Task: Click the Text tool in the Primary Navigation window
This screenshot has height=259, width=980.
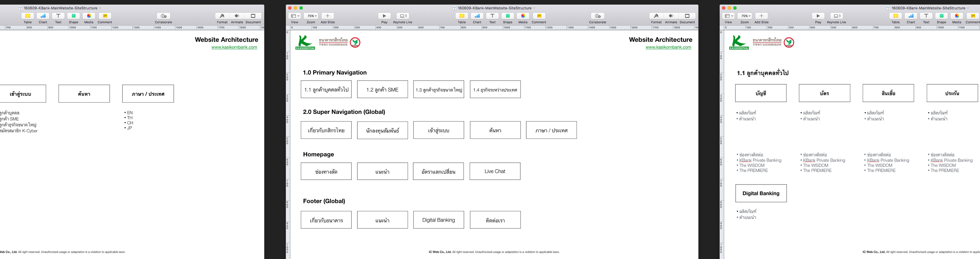Action: pos(492,16)
